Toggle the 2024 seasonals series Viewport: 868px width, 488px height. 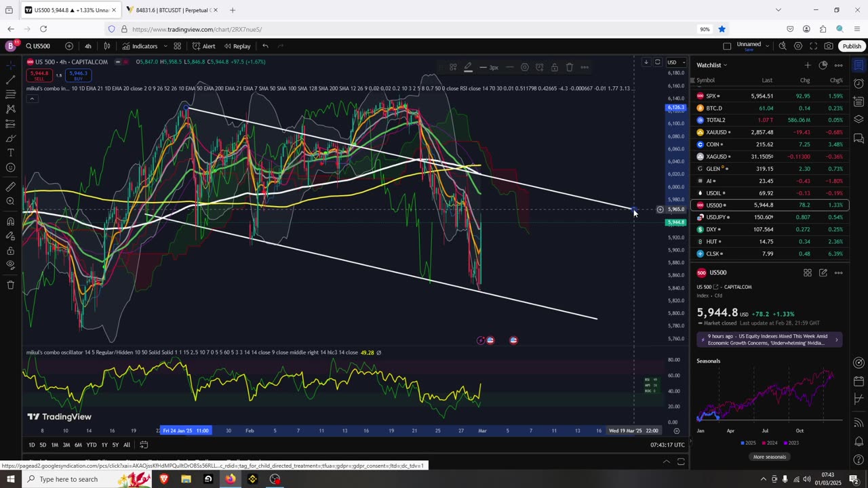[770, 443]
